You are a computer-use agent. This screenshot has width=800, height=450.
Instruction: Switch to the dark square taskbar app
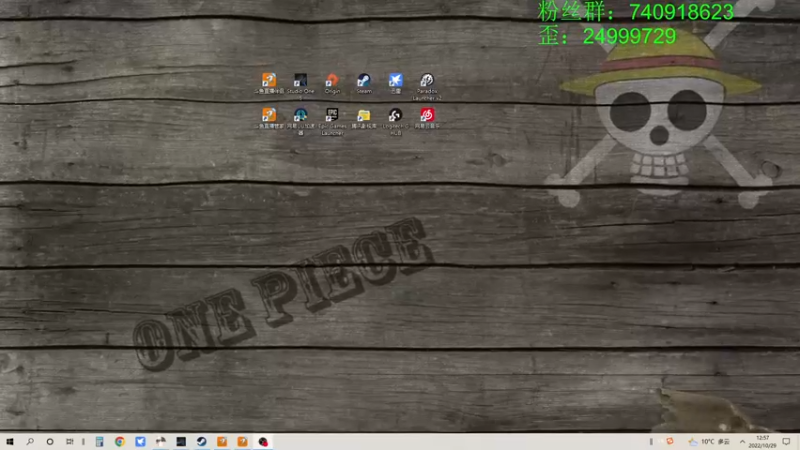tap(181, 441)
